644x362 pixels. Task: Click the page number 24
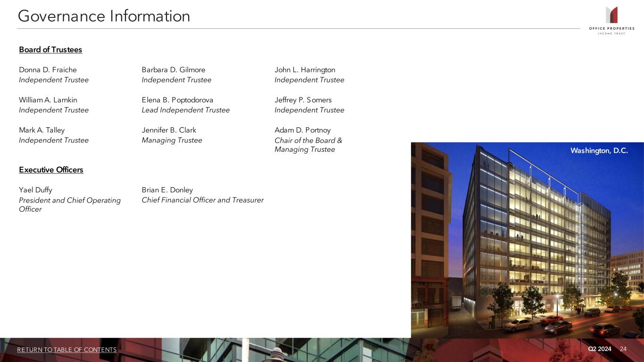(623, 349)
